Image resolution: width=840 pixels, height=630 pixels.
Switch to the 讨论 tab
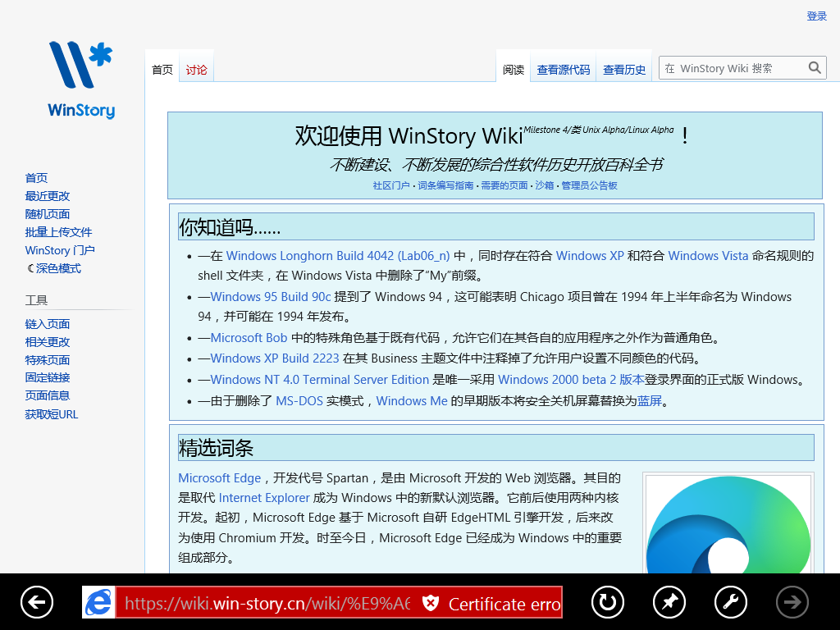[196, 70]
